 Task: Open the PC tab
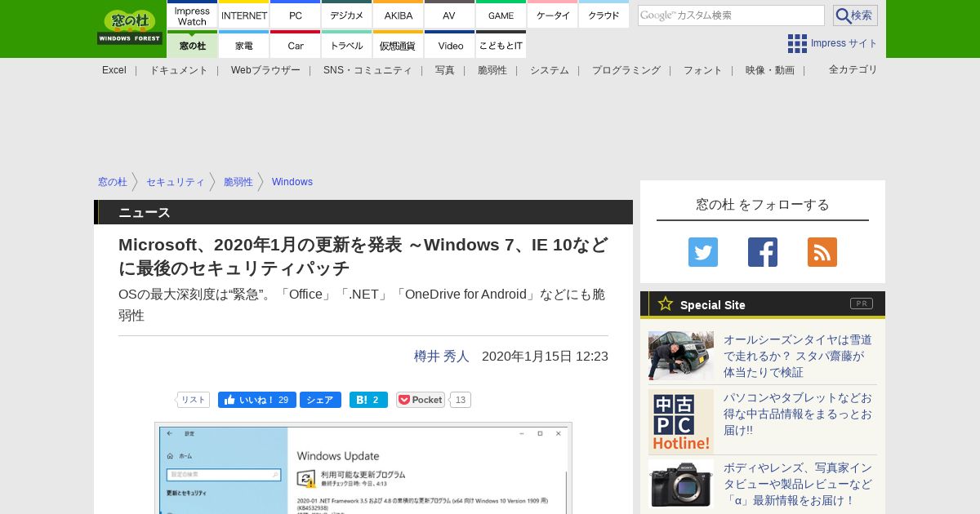[x=296, y=16]
